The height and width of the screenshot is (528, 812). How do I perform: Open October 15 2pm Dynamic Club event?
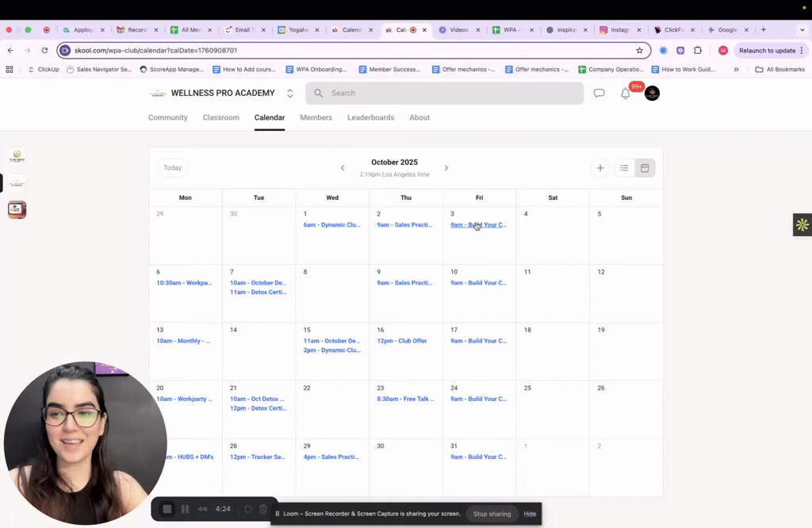332,350
